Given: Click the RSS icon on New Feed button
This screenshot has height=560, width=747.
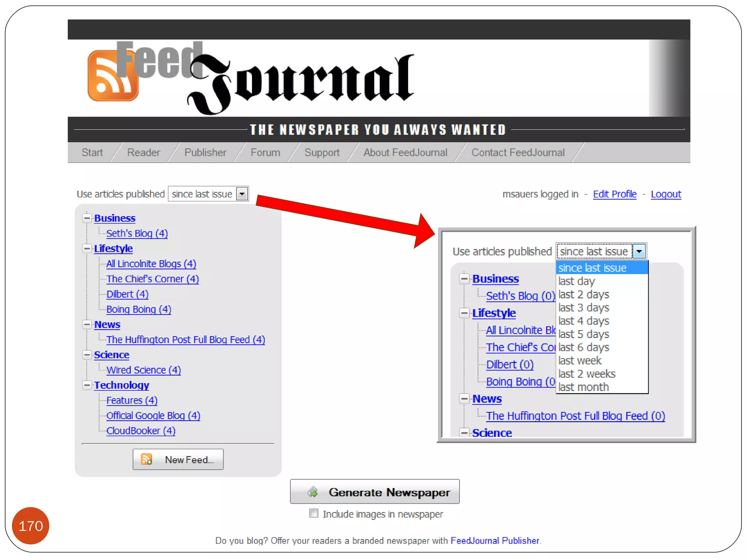Looking at the screenshot, I should tap(147, 459).
